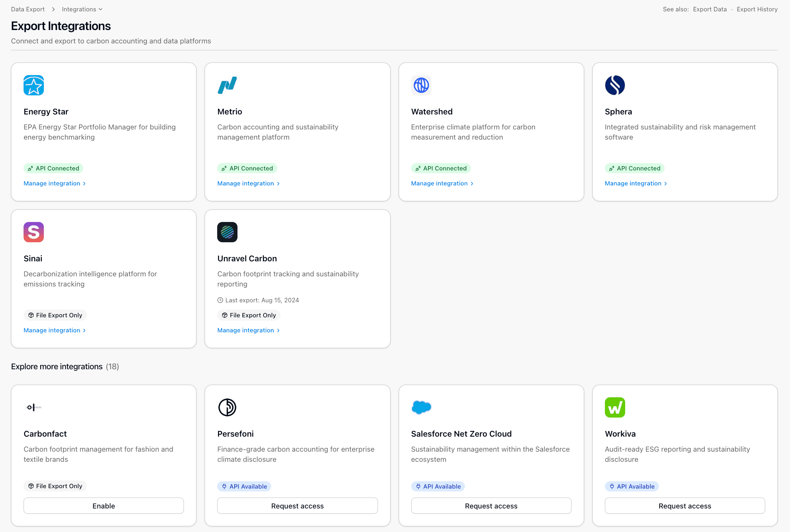This screenshot has height=532, width=790.
Task: Manage the Energy Star integration
Action: pos(55,183)
